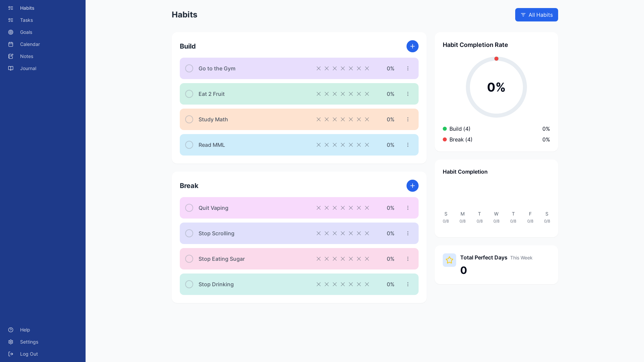Viewport: 644px width, 362px height.
Task: Click the Total Perfect Days count 0
Action: point(464,270)
